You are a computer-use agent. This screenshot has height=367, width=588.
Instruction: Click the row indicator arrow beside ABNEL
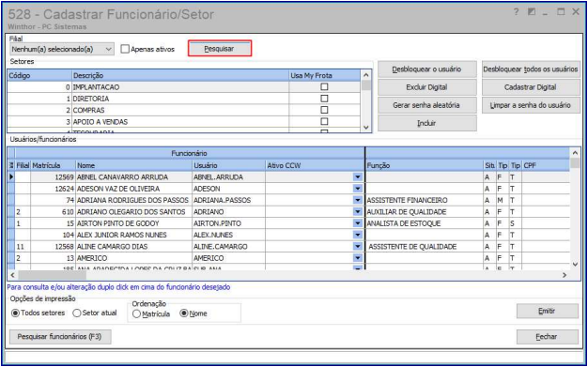click(11, 177)
